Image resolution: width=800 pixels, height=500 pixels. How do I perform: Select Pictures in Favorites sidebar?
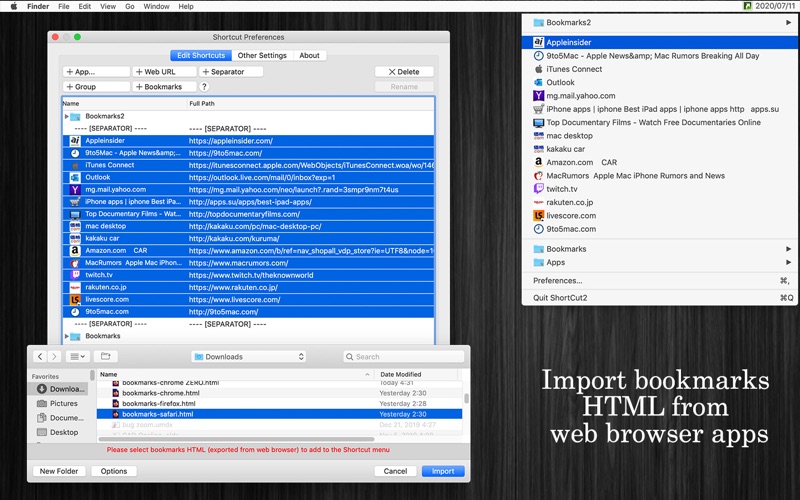(57, 403)
